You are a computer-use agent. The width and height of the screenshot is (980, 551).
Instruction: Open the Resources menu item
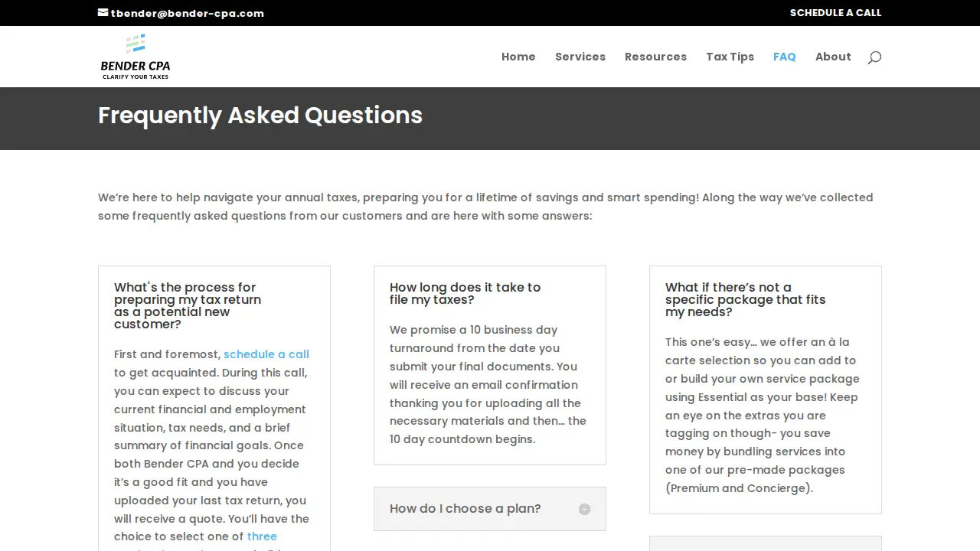tap(655, 57)
